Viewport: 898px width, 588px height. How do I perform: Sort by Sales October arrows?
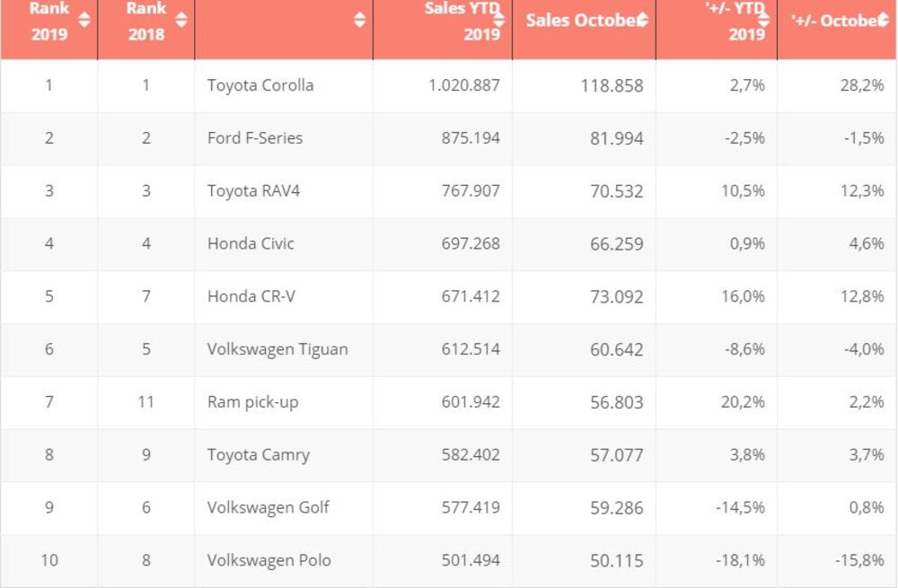(x=642, y=20)
